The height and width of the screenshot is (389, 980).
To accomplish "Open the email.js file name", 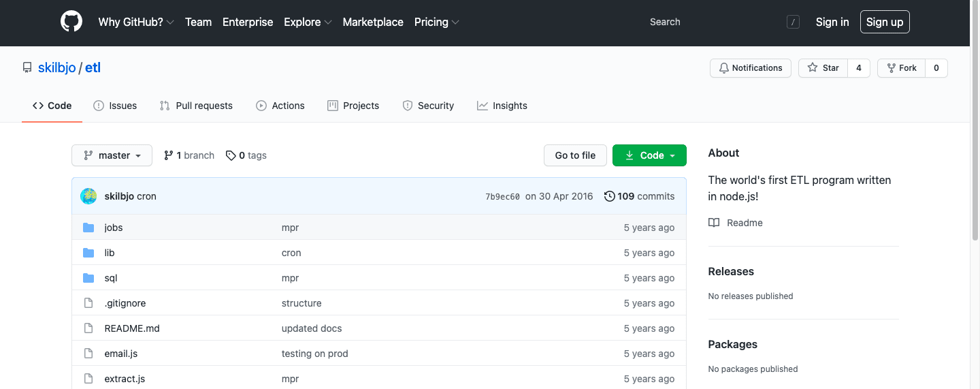I will click(121, 354).
